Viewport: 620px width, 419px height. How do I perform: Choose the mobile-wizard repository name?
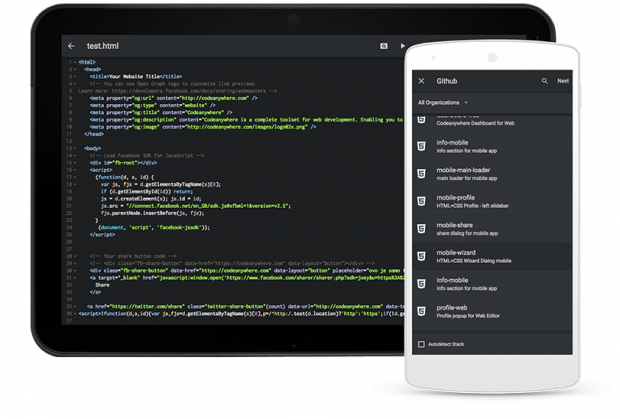pos(456,253)
